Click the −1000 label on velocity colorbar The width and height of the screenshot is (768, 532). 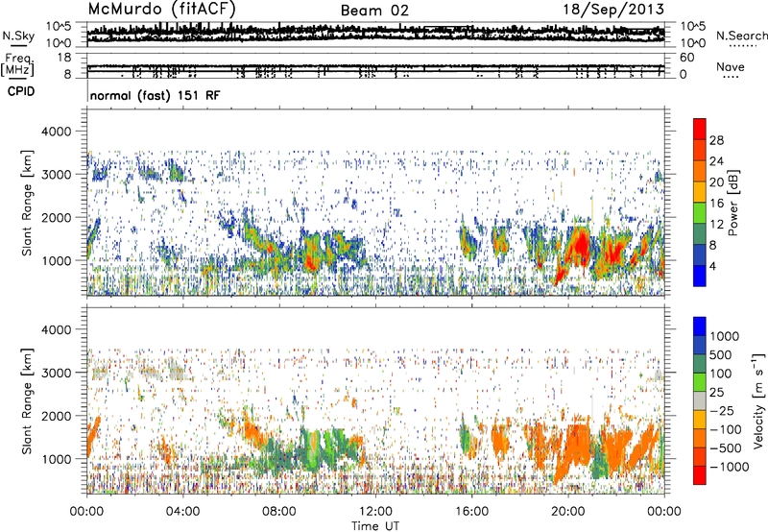730,467
